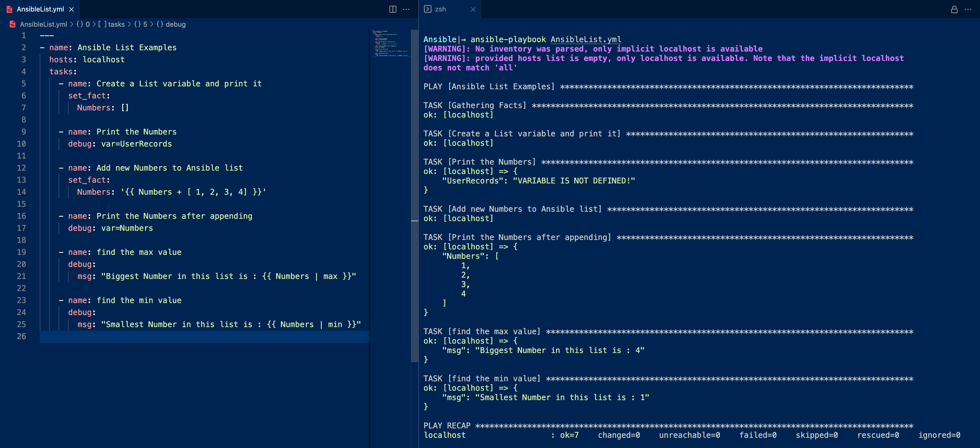Toggle the split editor icon
This screenshot has width=980, height=448.
coord(393,9)
